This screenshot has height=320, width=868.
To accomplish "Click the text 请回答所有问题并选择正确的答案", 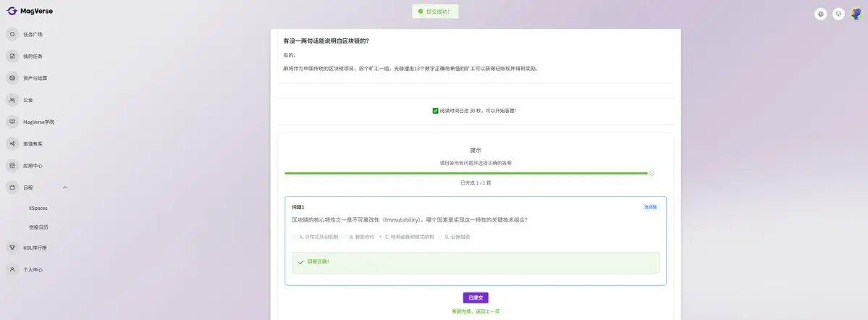I will pyautogui.click(x=476, y=164).
